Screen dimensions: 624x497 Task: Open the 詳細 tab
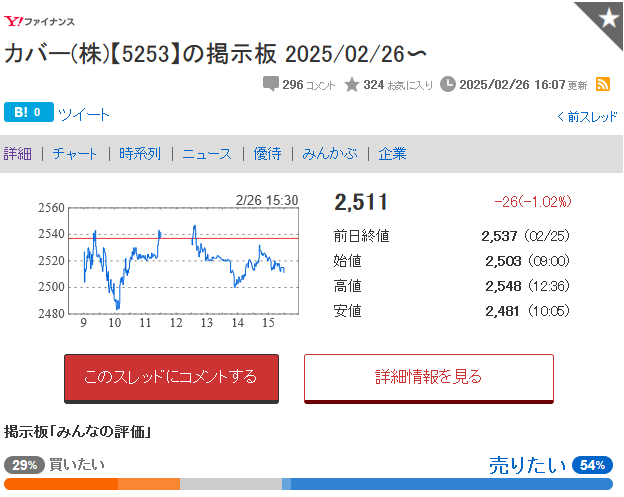(x=18, y=154)
